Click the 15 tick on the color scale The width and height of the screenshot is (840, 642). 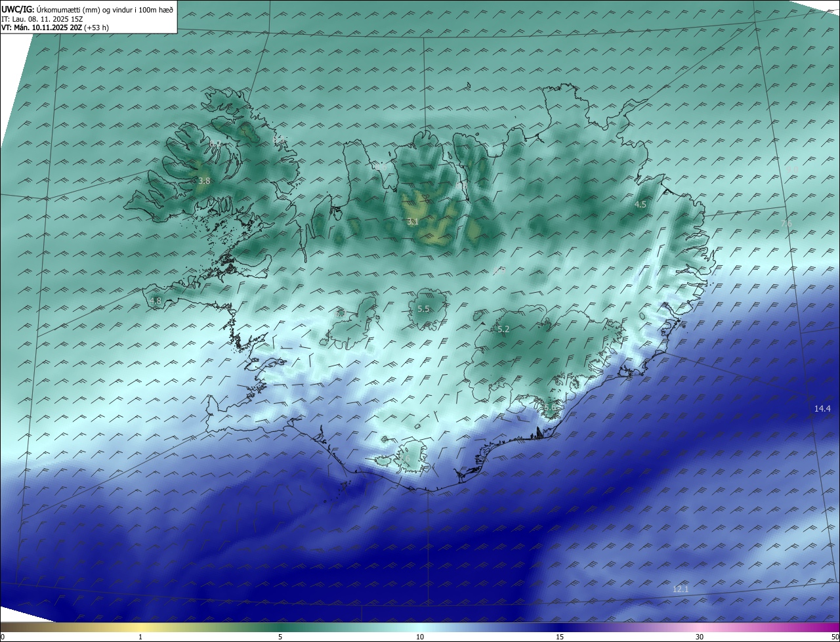tap(560, 637)
